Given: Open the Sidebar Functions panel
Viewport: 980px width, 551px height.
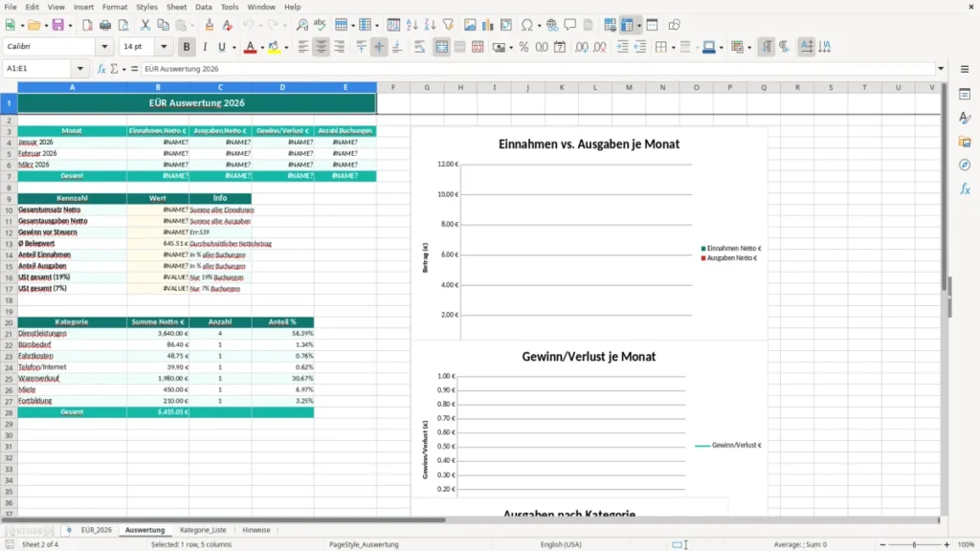Looking at the screenshot, I should pyautogui.click(x=965, y=188).
